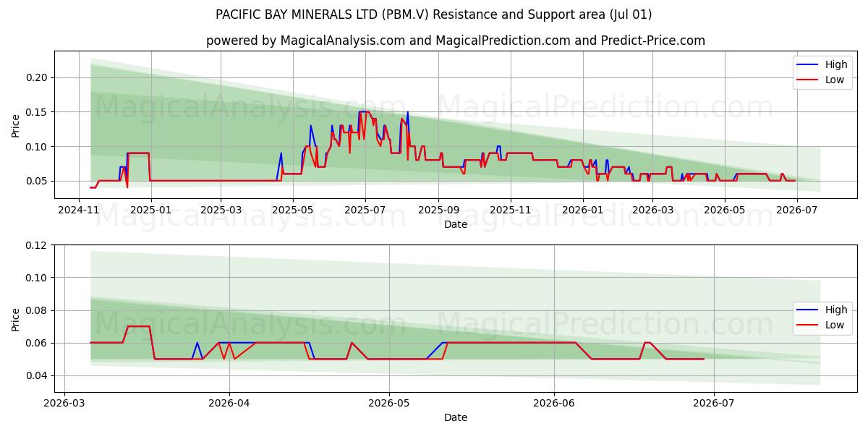Viewport: 868px width, 434px height.
Task: Click the bottom chart's '2026-03' tick label
Action: pos(65,403)
